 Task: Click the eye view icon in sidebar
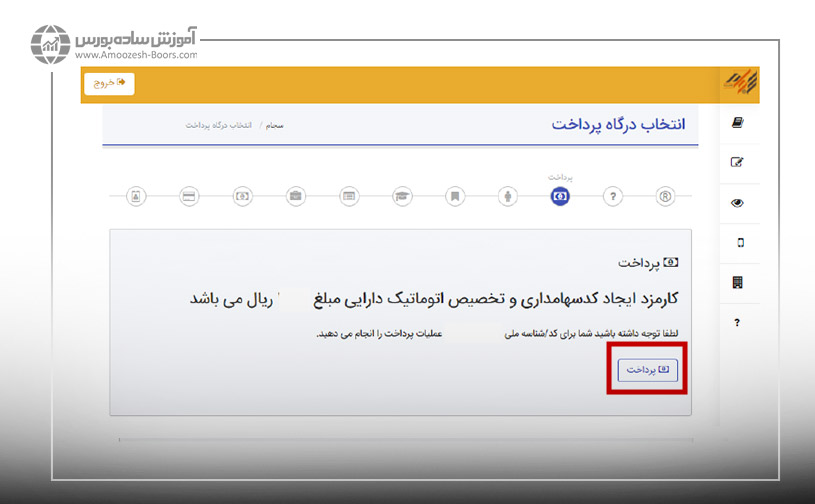pyautogui.click(x=738, y=203)
